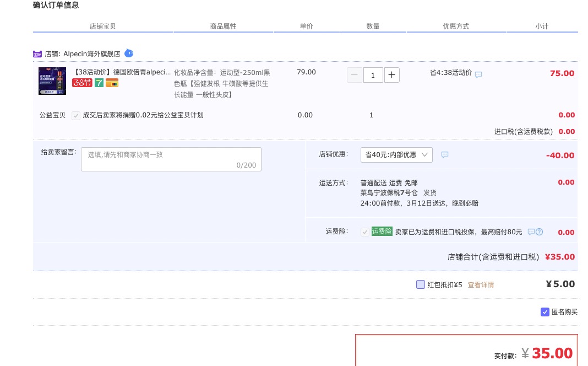Click the green 运费险 tag

(x=382, y=232)
